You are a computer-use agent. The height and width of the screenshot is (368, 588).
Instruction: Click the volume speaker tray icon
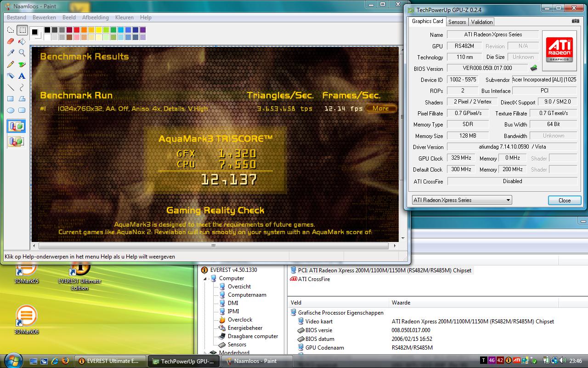(x=564, y=361)
